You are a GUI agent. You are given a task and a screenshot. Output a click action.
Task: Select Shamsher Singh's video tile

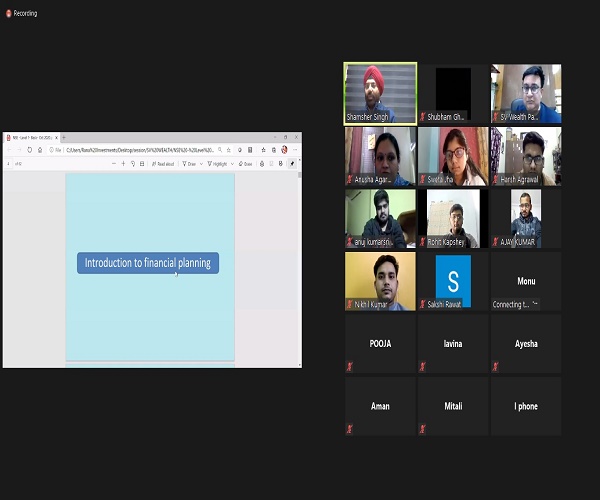380,93
